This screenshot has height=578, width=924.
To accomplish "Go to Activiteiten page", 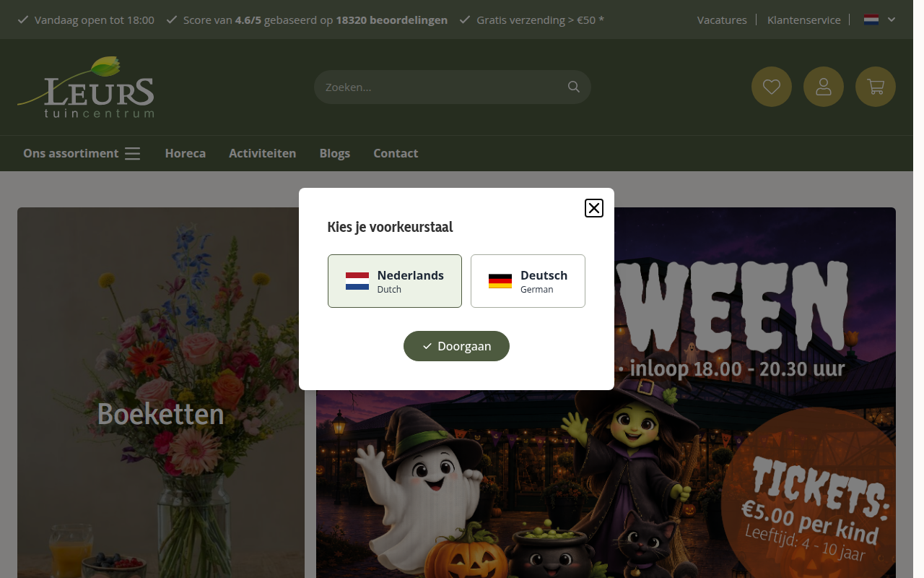I will click(x=263, y=153).
